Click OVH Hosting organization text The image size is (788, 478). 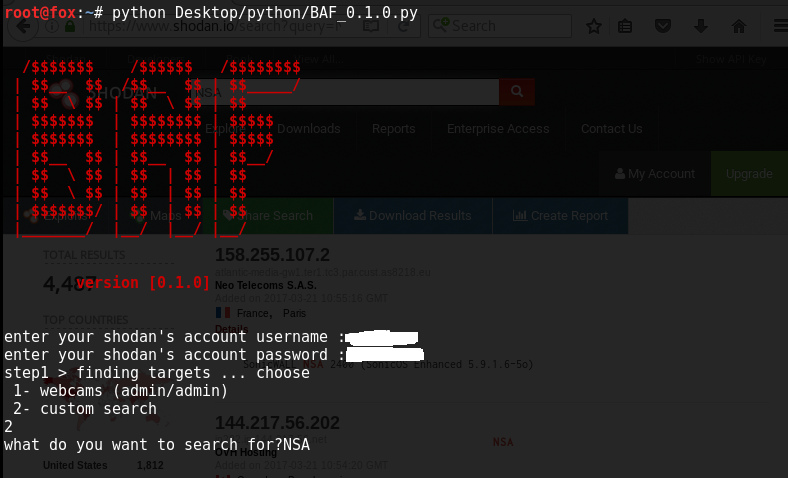click(246, 452)
